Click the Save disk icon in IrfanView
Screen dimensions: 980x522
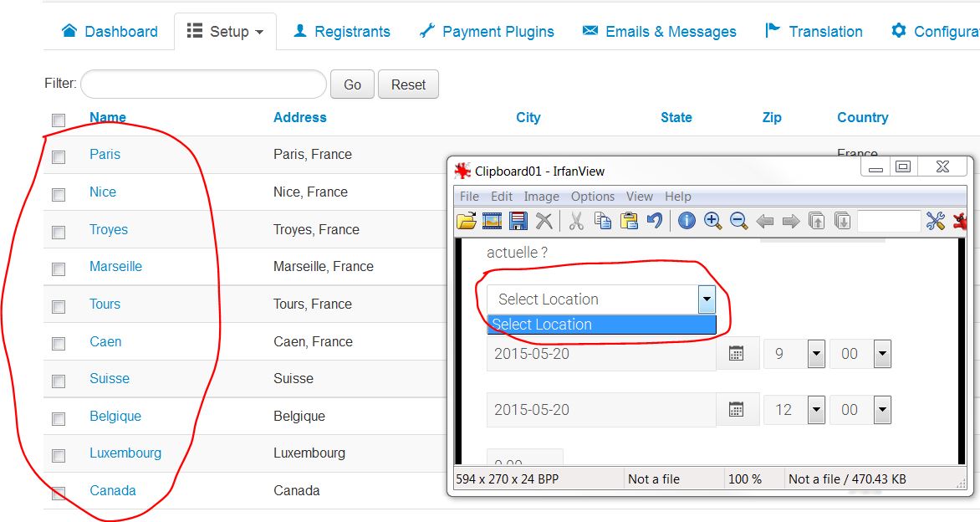518,221
